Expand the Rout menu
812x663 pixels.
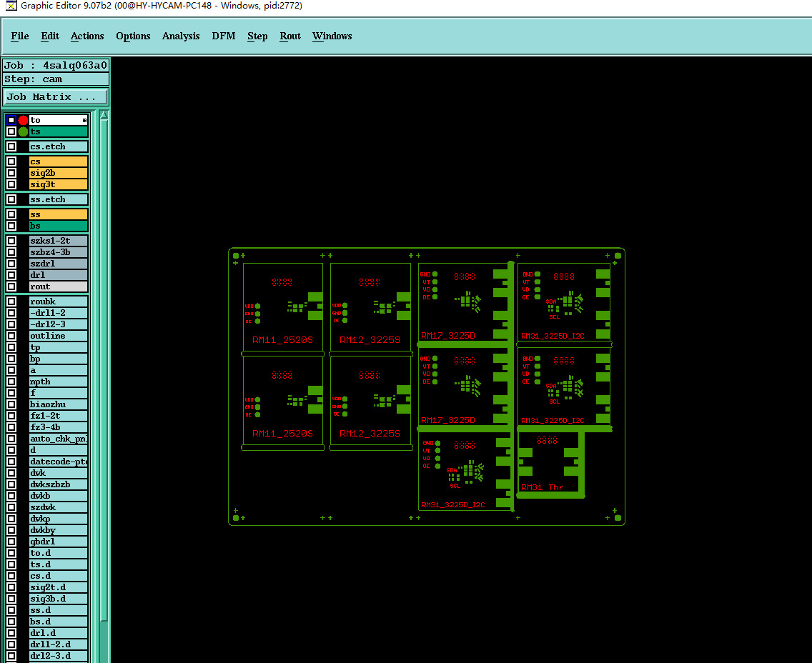click(290, 36)
